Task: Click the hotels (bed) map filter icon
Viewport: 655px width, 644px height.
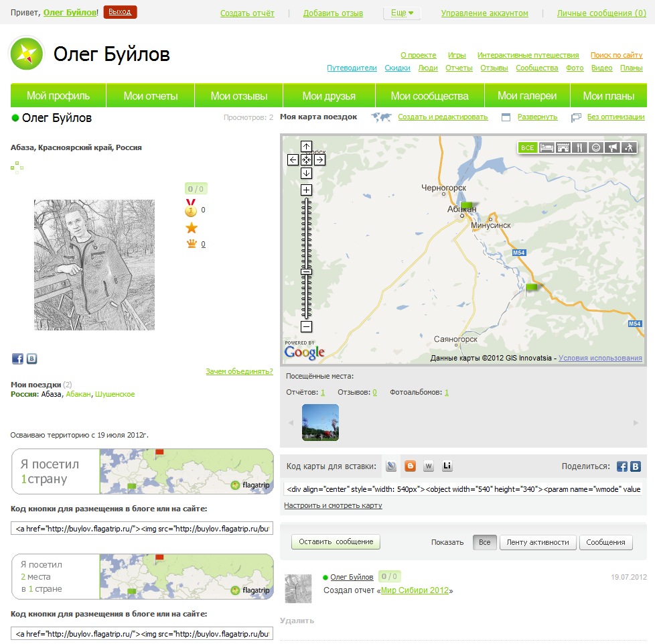Action: [x=547, y=147]
